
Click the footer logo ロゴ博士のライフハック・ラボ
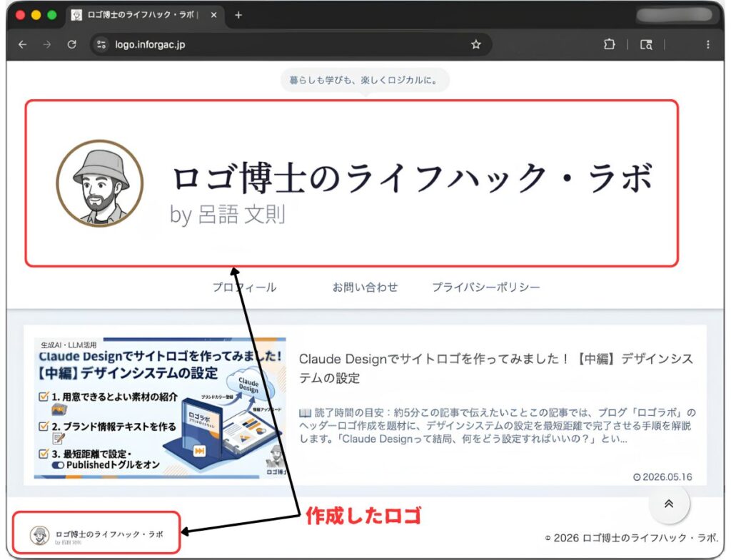pos(96,536)
